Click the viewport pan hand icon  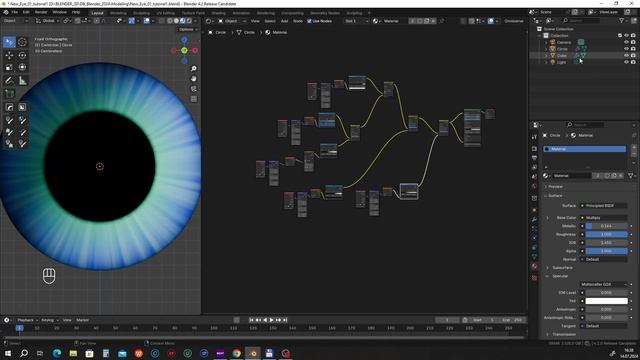(194, 79)
